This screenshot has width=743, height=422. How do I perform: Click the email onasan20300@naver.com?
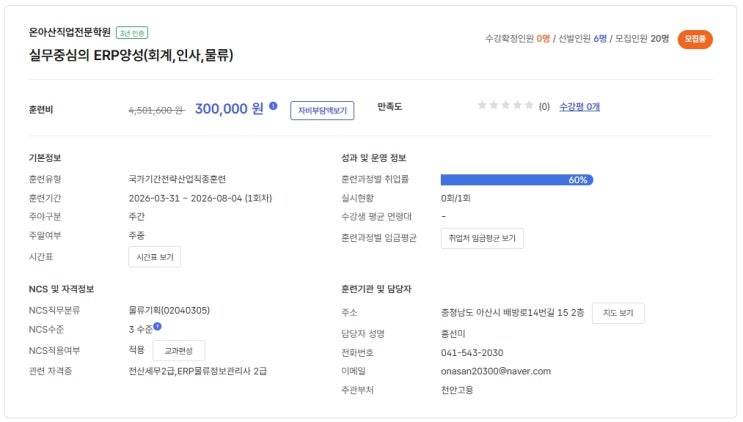495,371
